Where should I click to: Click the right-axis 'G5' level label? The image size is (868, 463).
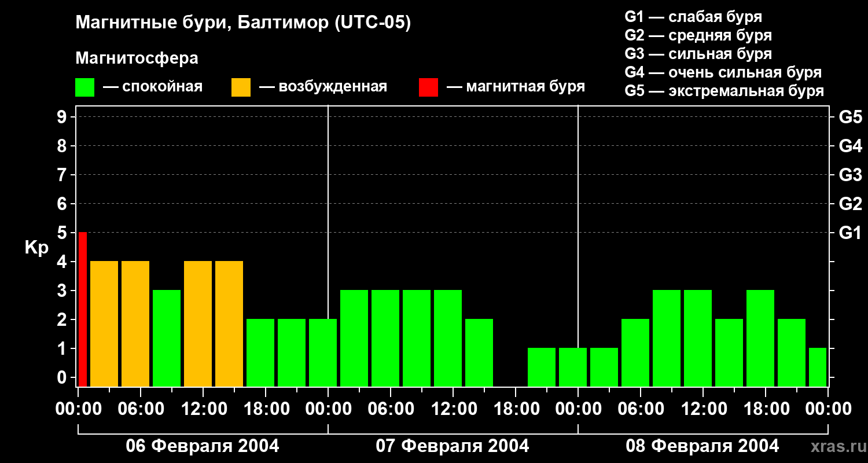click(851, 117)
